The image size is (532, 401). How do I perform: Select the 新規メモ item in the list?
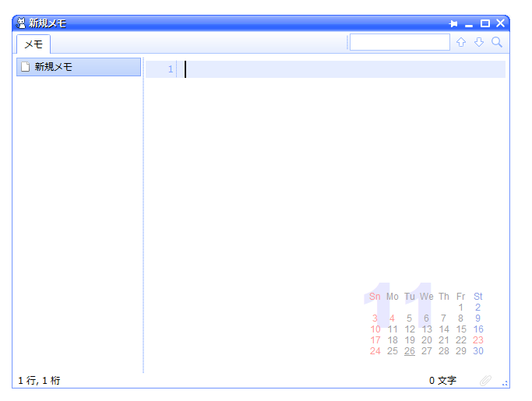click(x=78, y=67)
